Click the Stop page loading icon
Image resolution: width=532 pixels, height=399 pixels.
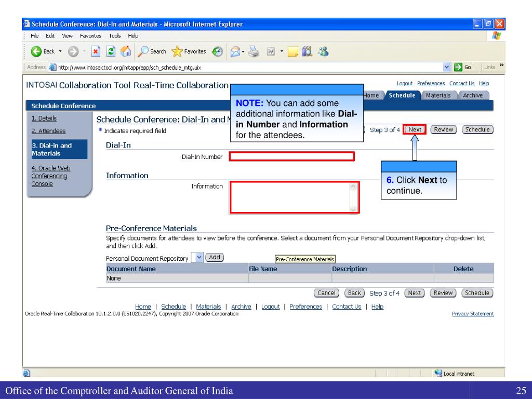pos(96,51)
